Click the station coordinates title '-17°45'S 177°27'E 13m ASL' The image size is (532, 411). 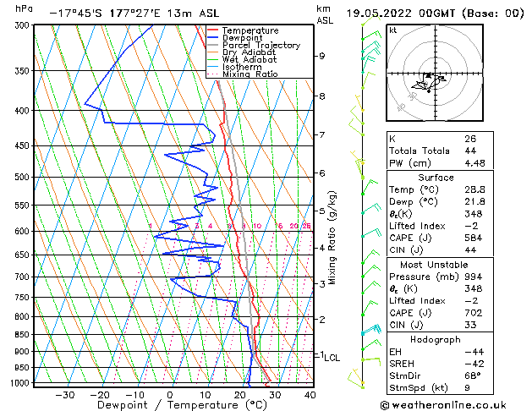coord(134,14)
